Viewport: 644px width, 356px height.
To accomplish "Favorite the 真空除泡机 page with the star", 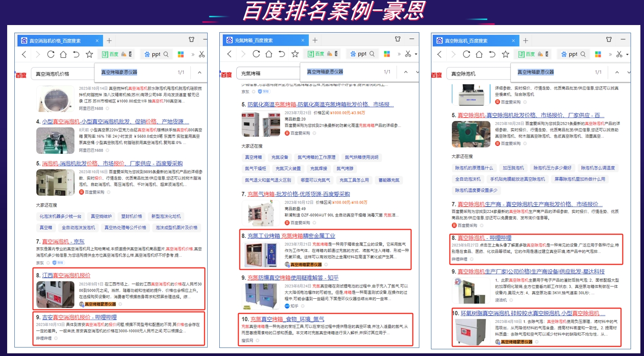I will point(505,54).
